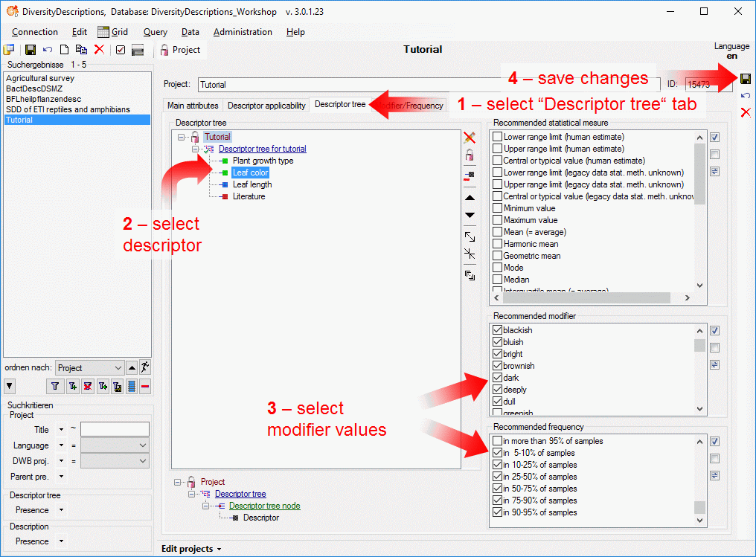Collapse the 'Descriptor tree for tutorial' node
Viewport: 756px width, 557px height.
(196, 149)
